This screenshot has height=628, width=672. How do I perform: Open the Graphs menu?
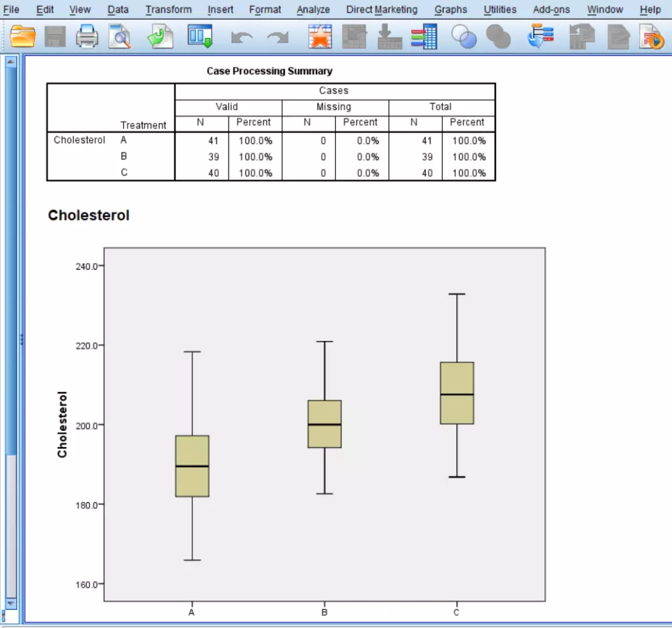[450, 9]
